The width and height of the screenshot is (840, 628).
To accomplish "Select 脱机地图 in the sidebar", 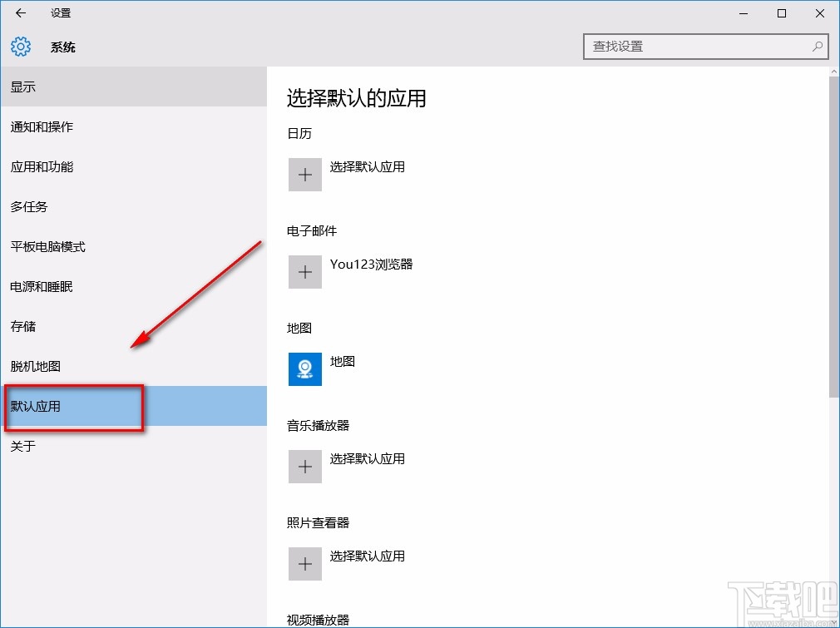I will [34, 366].
